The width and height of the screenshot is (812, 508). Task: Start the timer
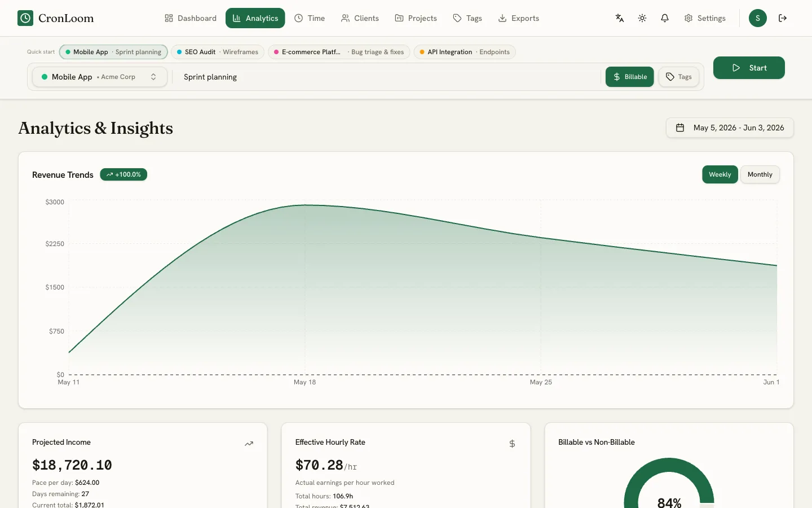(x=749, y=68)
